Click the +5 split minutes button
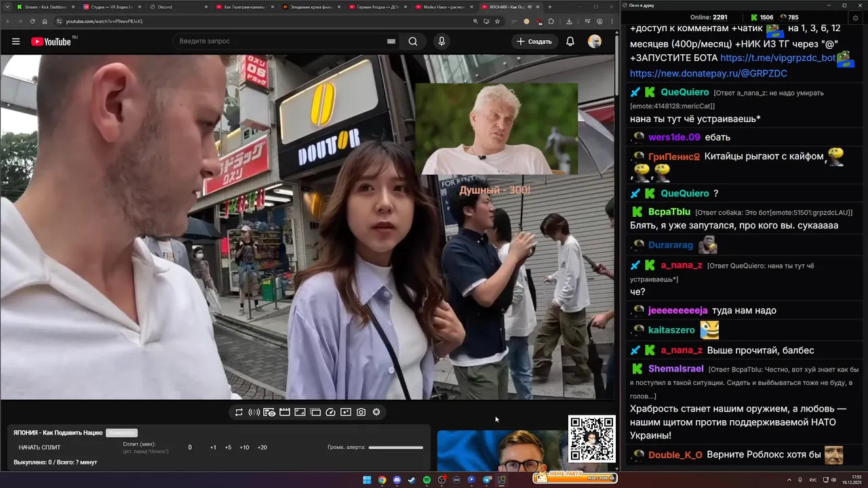Viewport: 868px width, 488px height. point(228,447)
